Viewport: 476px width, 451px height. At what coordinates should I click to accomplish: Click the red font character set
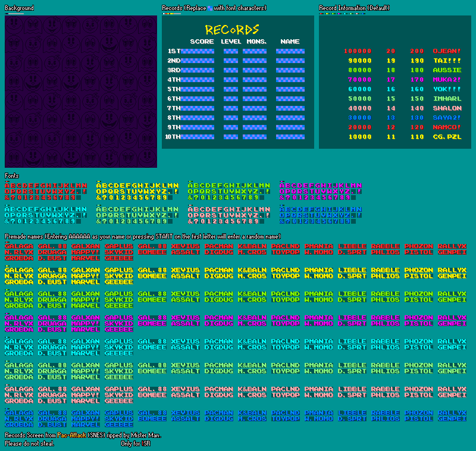[x=46, y=192]
